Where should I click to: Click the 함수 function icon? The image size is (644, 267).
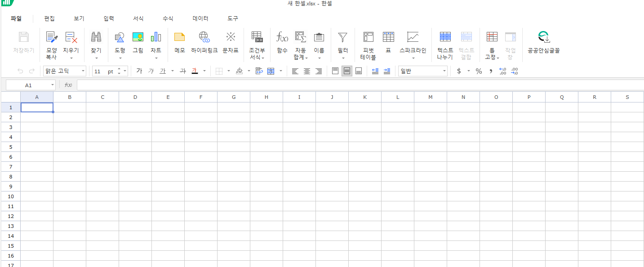point(282,37)
